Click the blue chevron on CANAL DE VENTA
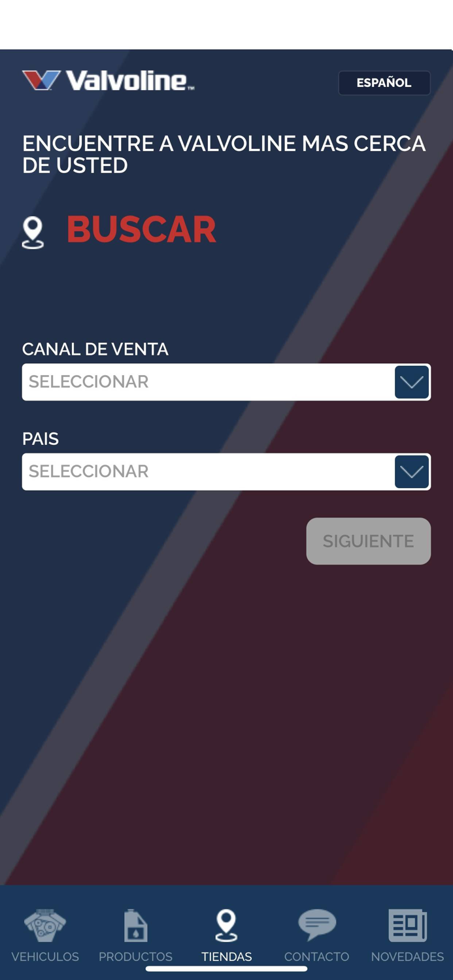 tap(411, 382)
